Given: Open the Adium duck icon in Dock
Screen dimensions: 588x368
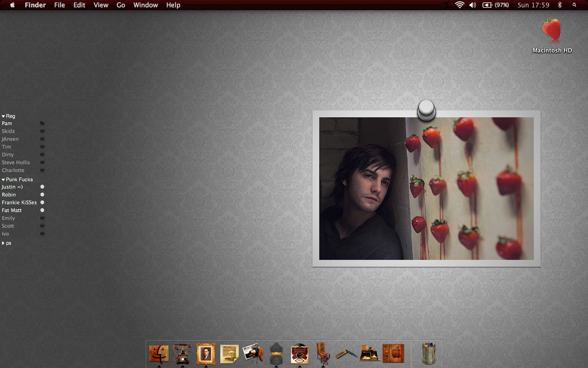Looking at the screenshot, I should (x=276, y=354).
